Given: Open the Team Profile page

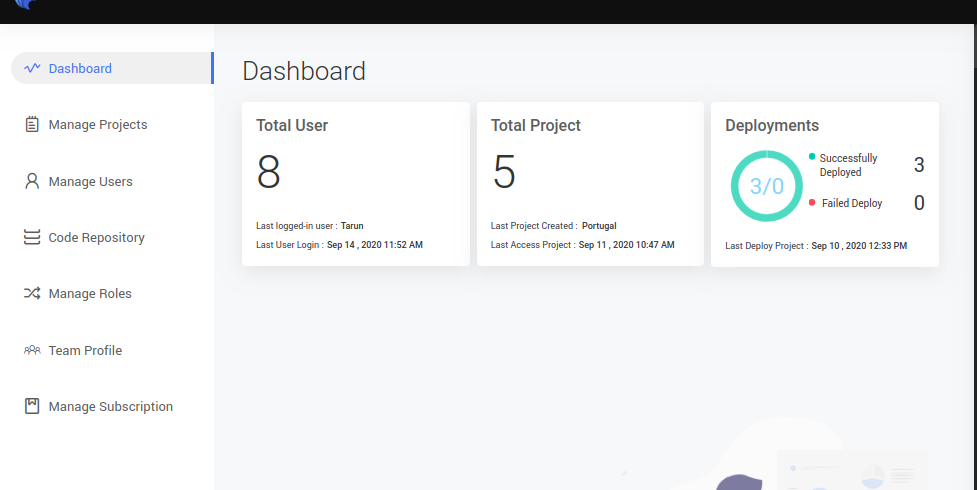Looking at the screenshot, I should tap(85, 351).
